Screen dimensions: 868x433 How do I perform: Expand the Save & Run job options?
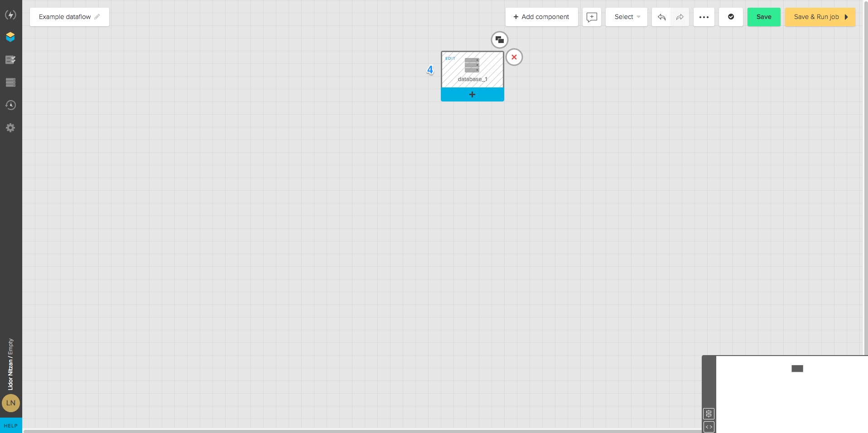coord(846,17)
